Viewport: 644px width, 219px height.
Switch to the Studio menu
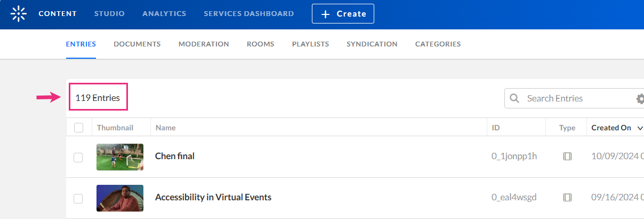click(x=109, y=14)
